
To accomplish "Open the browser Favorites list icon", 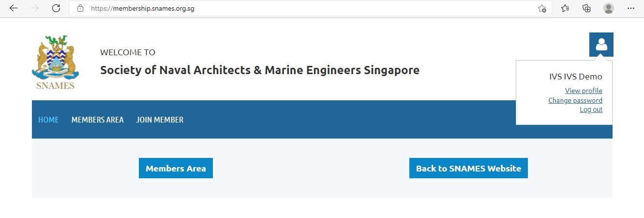I will click(565, 8).
